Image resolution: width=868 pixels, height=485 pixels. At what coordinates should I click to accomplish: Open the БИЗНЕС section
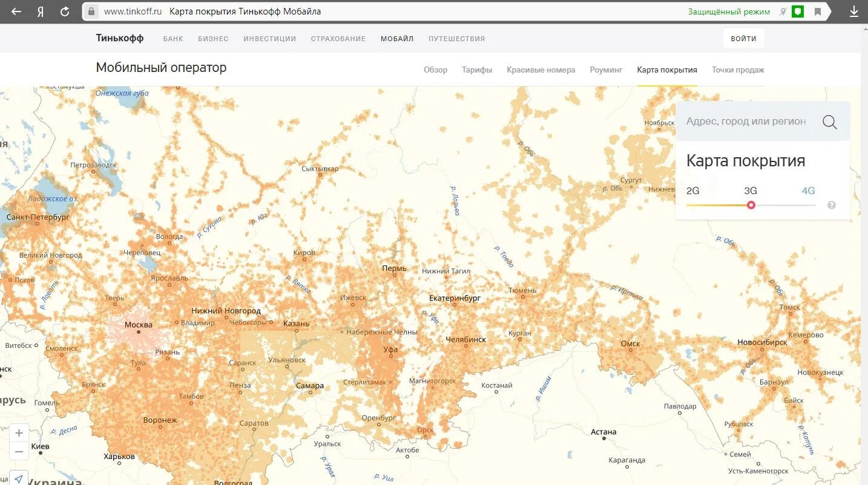pyautogui.click(x=213, y=39)
